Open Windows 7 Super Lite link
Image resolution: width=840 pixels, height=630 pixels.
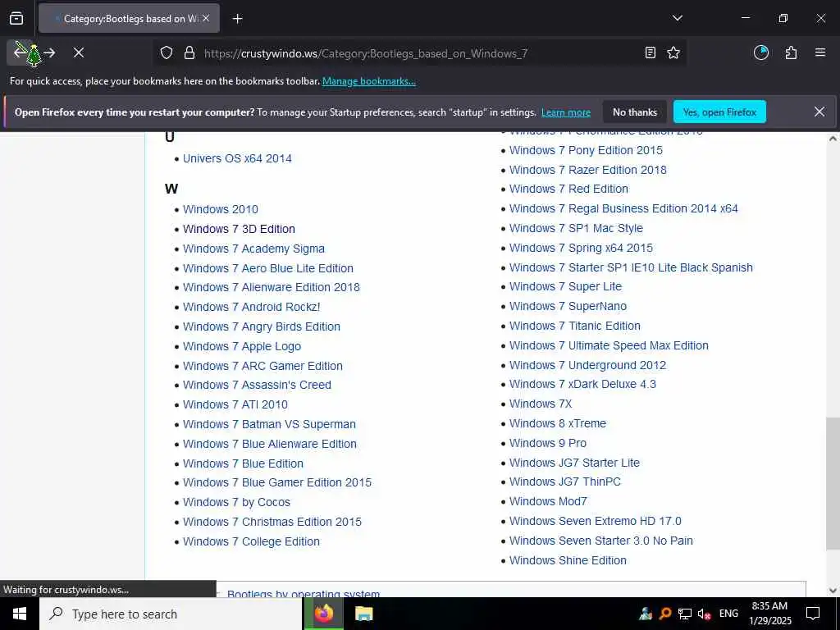coord(565,286)
